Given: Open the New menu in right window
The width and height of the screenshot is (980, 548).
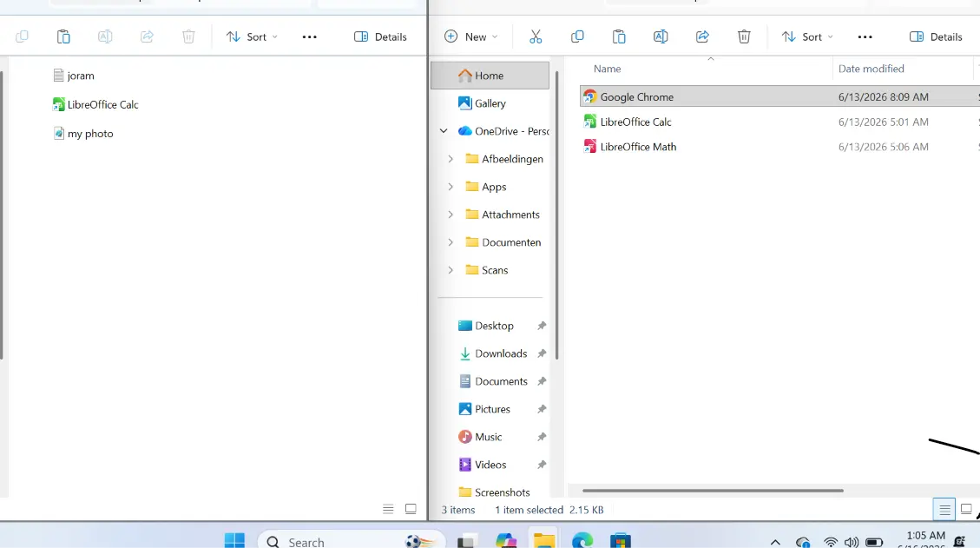Looking at the screenshot, I should pyautogui.click(x=471, y=36).
